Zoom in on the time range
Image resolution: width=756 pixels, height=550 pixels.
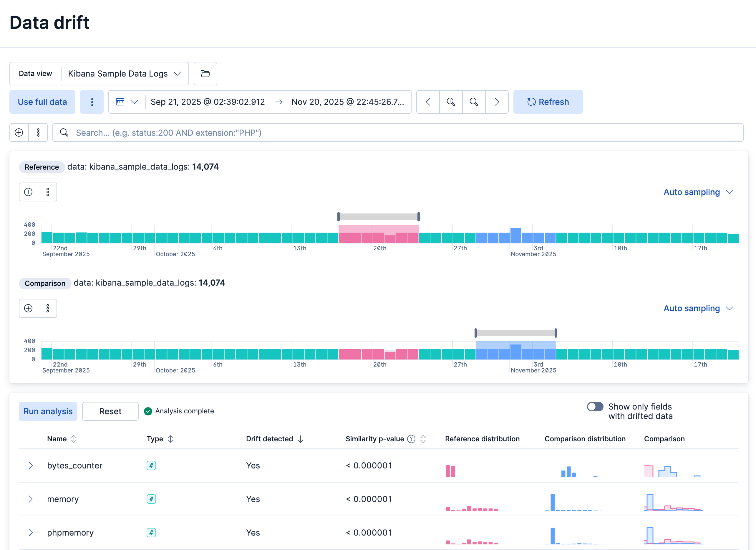451,102
